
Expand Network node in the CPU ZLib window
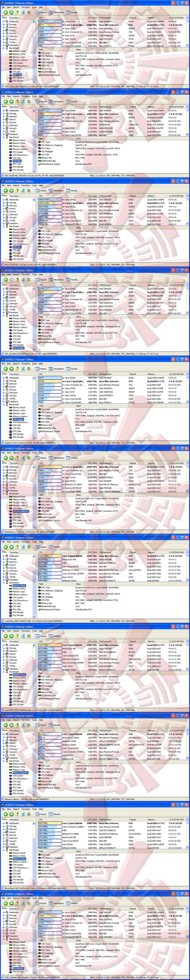tap(3, 206)
